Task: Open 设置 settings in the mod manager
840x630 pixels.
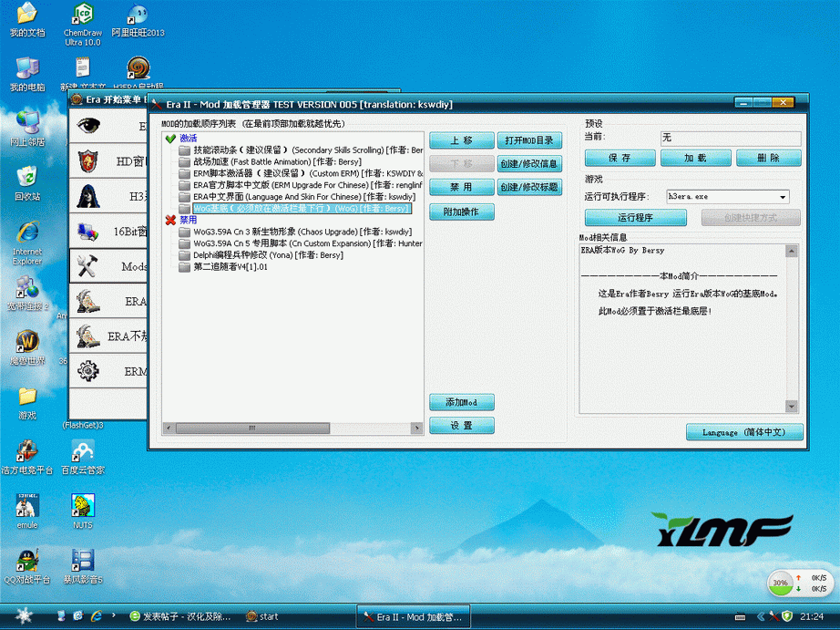Action: (x=462, y=426)
